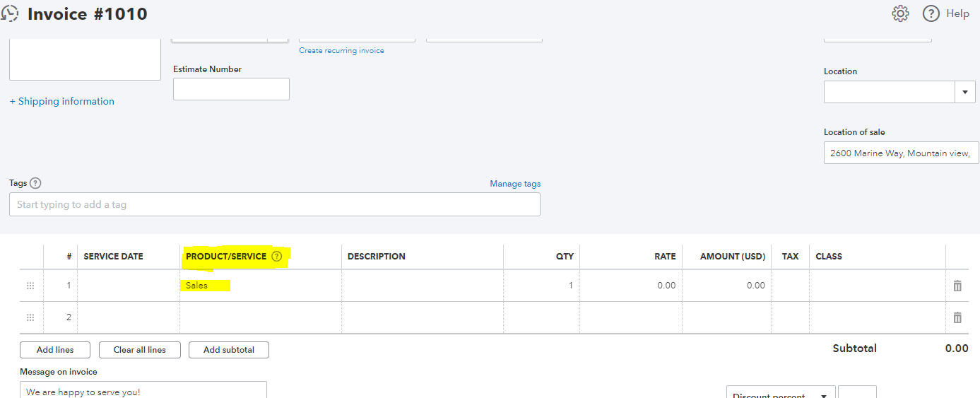Click the invoice history clock icon

(11, 13)
